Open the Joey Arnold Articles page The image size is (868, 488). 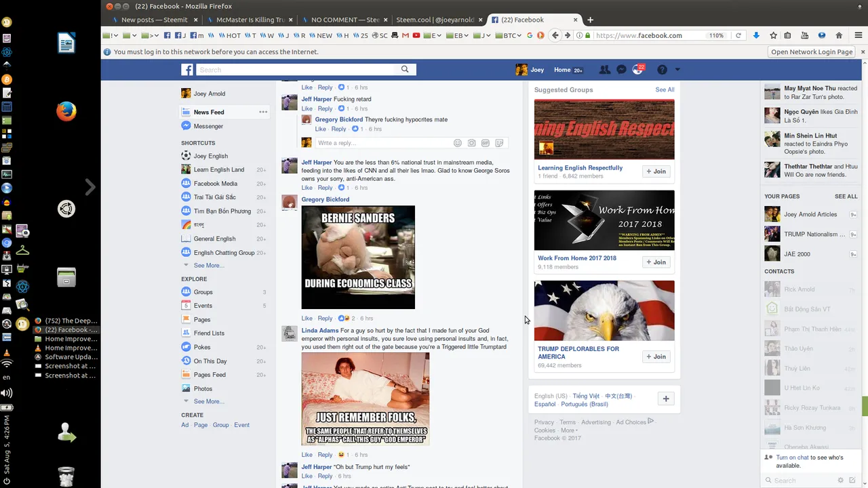click(810, 214)
